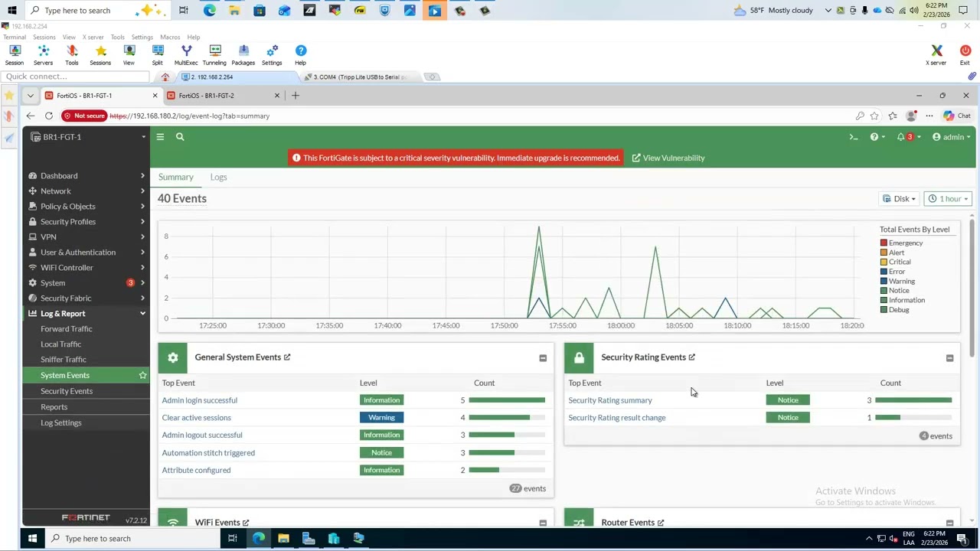Open the Clear active sessions event
The height and width of the screenshot is (551, 980).
point(197,418)
